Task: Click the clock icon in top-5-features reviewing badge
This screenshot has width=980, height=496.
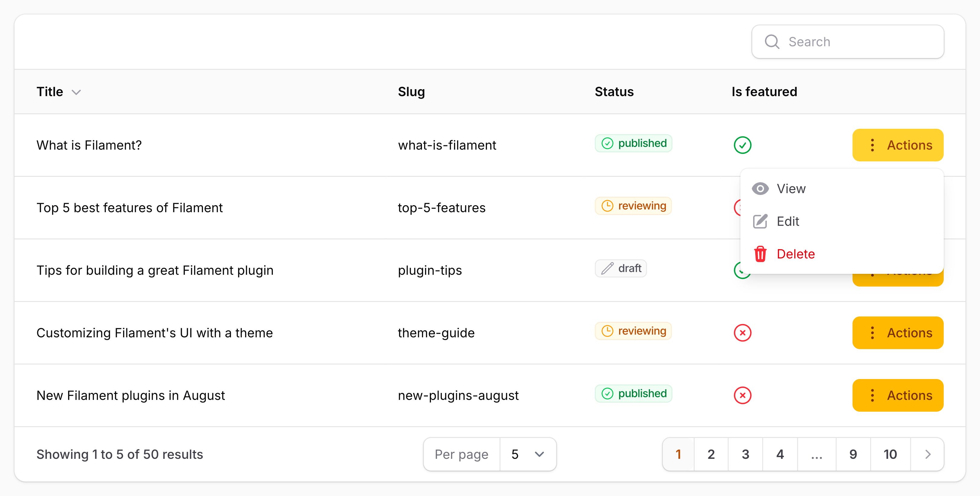Action: pyautogui.click(x=607, y=206)
